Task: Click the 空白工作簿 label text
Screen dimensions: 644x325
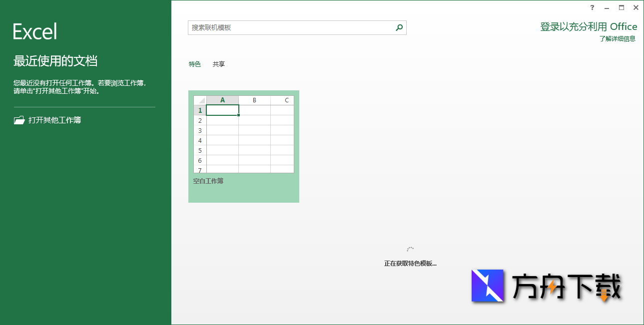Action: [208, 181]
